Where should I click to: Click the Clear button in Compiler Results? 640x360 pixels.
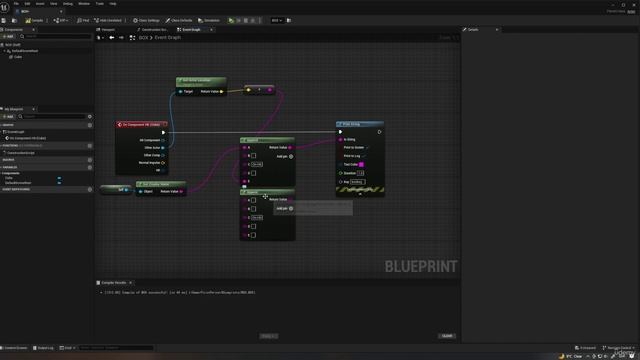point(447,336)
